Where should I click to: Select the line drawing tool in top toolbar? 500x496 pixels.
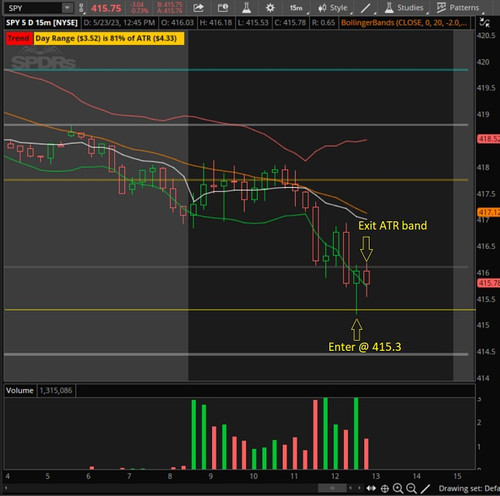[366, 8]
